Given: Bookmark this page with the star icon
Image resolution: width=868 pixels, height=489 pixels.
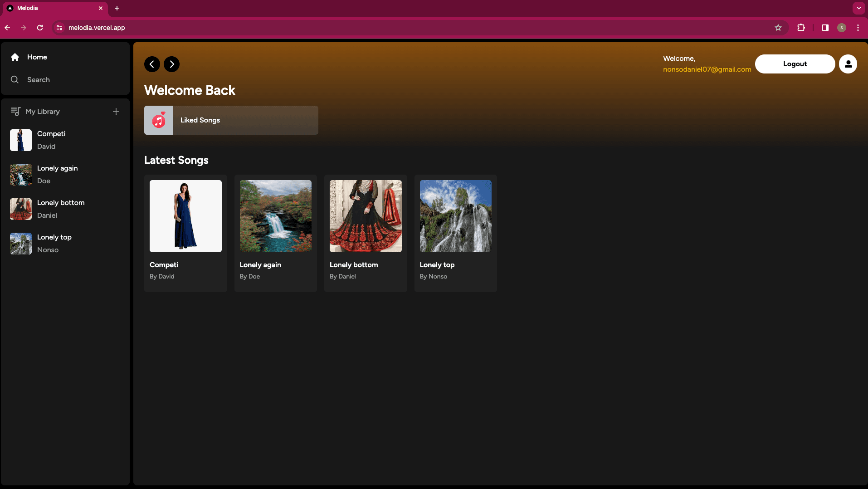Looking at the screenshot, I should pyautogui.click(x=778, y=28).
